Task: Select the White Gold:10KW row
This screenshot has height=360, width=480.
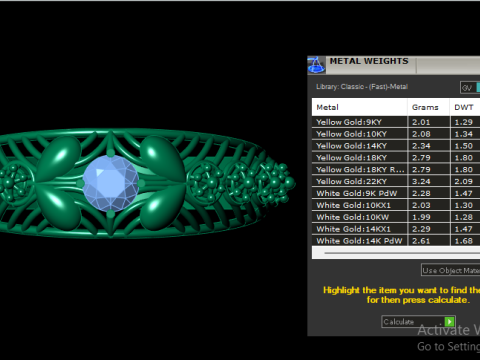Action: (x=396, y=217)
